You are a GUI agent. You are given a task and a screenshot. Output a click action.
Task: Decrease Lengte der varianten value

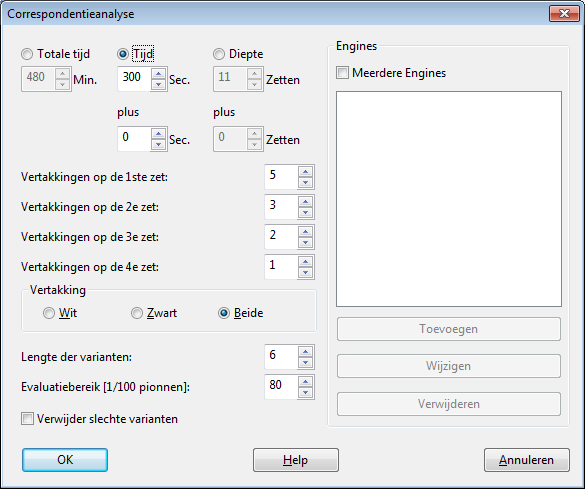(306, 363)
